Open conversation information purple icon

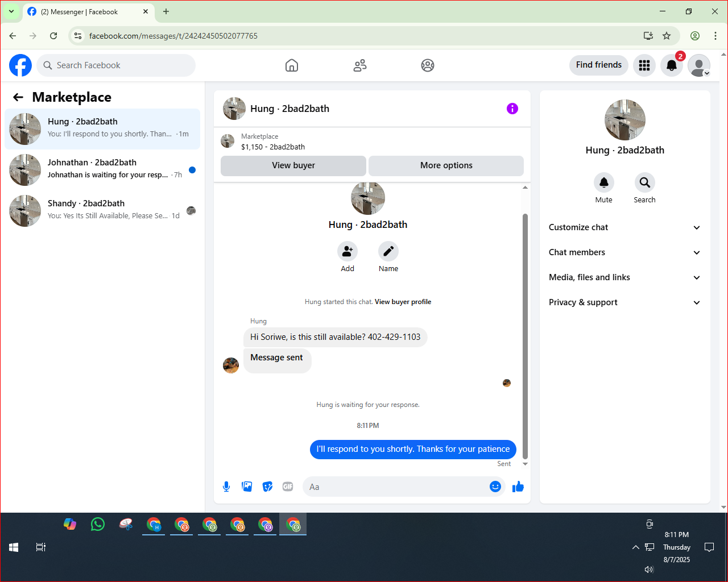point(512,109)
